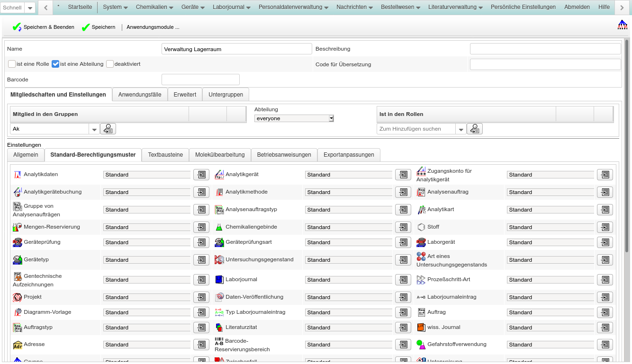This screenshot has height=364, width=632.
Task: Expand the Chemikalien menu
Action: pos(154,7)
